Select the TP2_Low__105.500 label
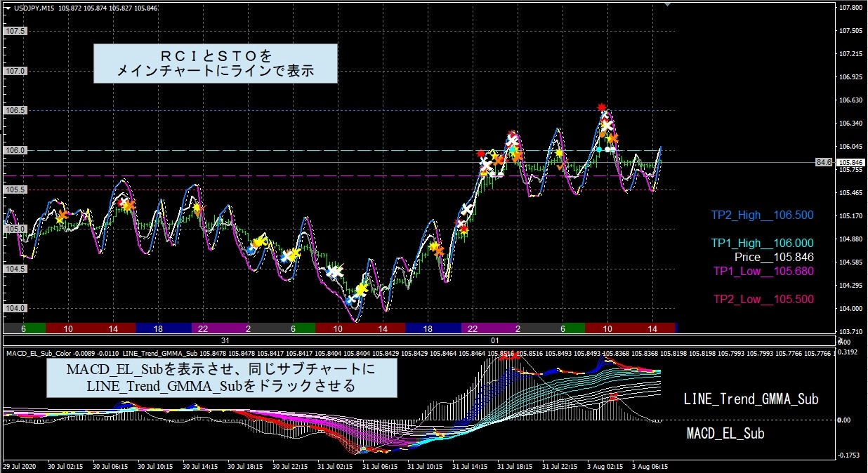The height and width of the screenshot is (473, 868). click(x=763, y=300)
